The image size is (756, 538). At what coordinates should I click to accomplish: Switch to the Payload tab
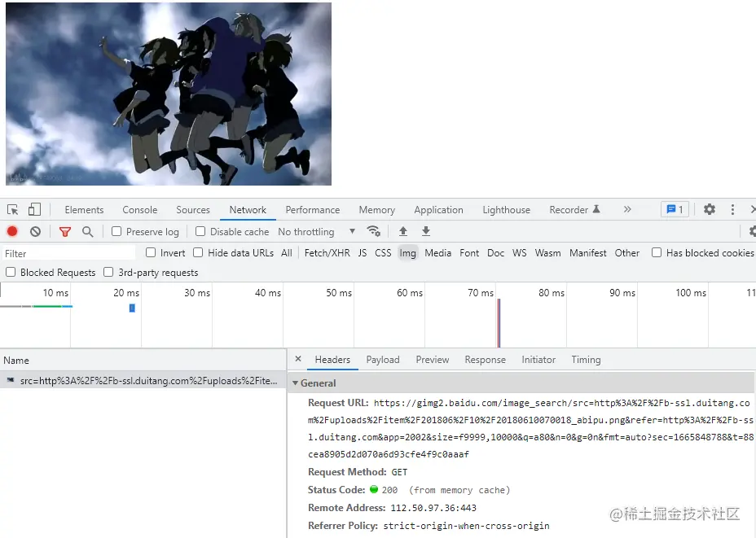(382, 359)
